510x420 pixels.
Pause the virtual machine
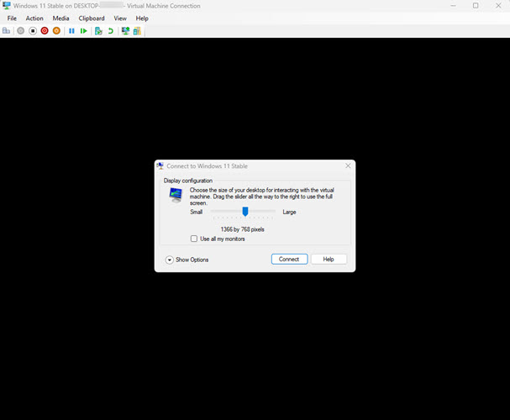coord(71,31)
